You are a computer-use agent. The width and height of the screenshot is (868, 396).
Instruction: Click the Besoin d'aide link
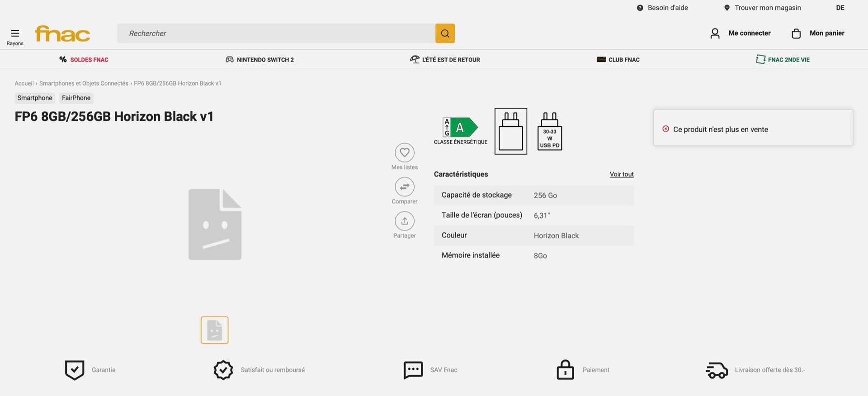668,8
